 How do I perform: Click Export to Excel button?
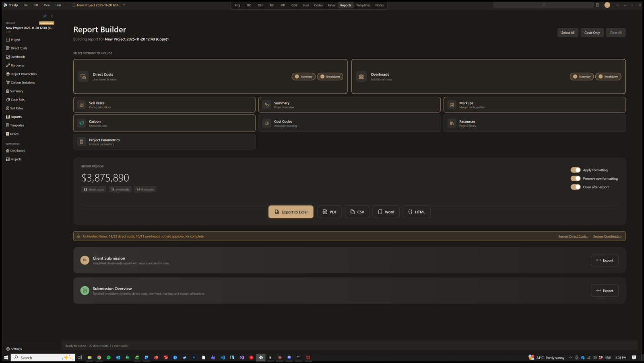[291, 212]
